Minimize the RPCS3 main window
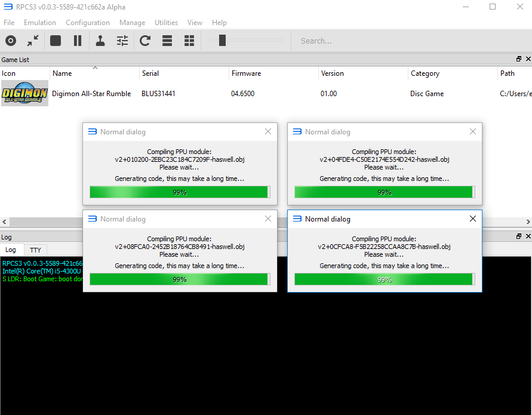The image size is (532, 415). [466, 7]
